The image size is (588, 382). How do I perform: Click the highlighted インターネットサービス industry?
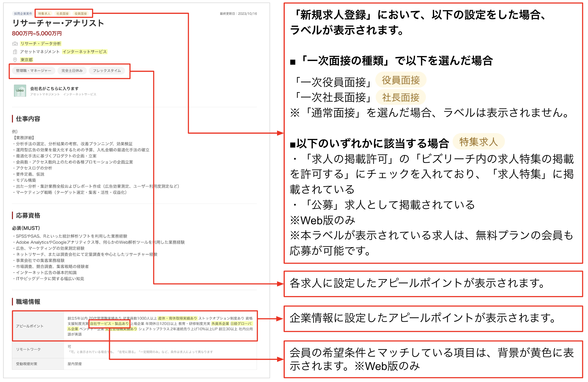point(85,52)
